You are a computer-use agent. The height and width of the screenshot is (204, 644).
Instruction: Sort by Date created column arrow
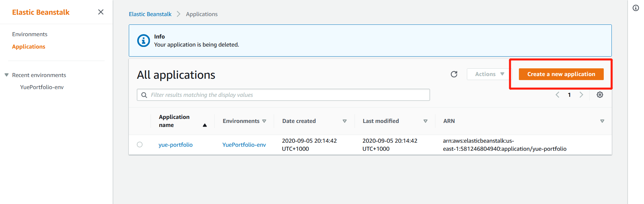pyautogui.click(x=344, y=121)
